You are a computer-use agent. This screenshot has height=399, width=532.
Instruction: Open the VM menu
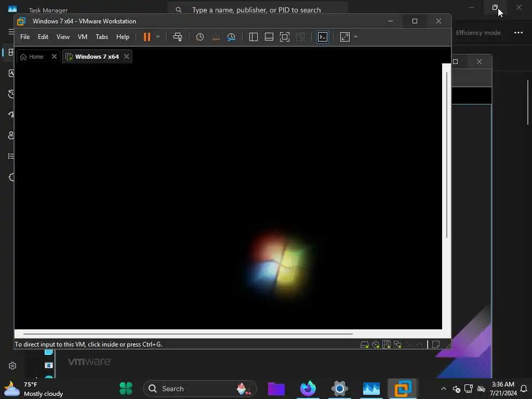click(83, 37)
